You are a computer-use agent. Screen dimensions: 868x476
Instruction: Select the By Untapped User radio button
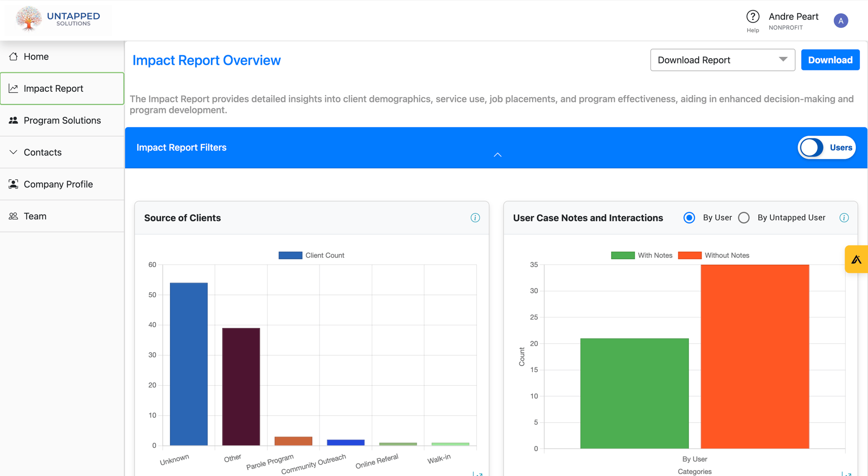(744, 218)
